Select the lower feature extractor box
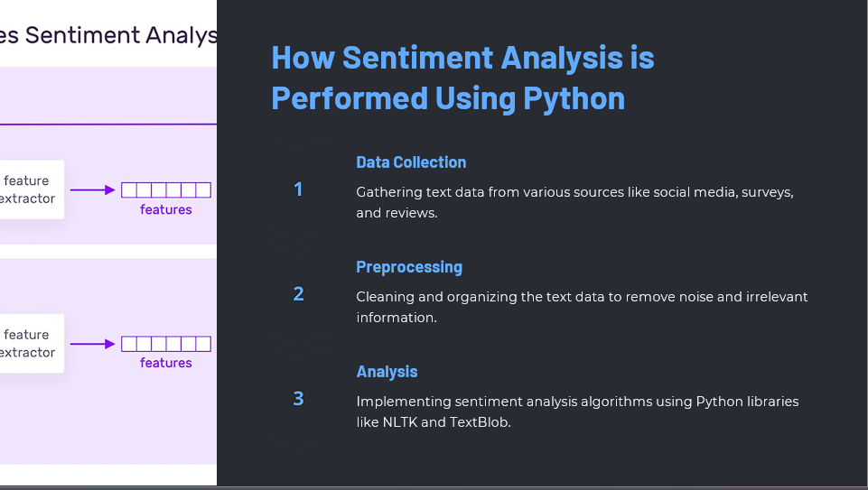Image resolution: width=868 pixels, height=490 pixels. coord(29,344)
